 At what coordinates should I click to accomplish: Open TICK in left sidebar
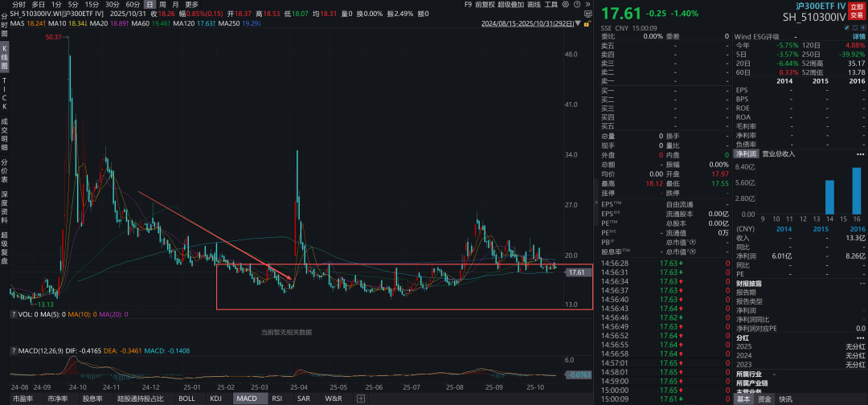5,93
